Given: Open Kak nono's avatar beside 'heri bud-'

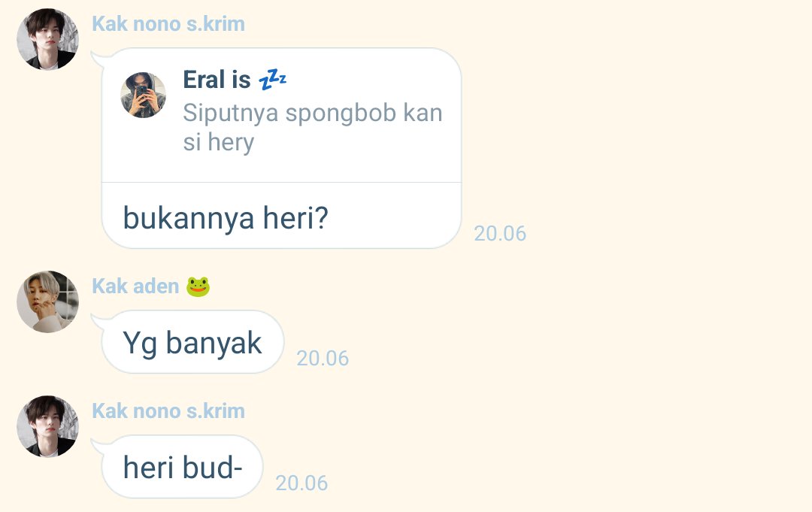Looking at the screenshot, I should (47, 426).
